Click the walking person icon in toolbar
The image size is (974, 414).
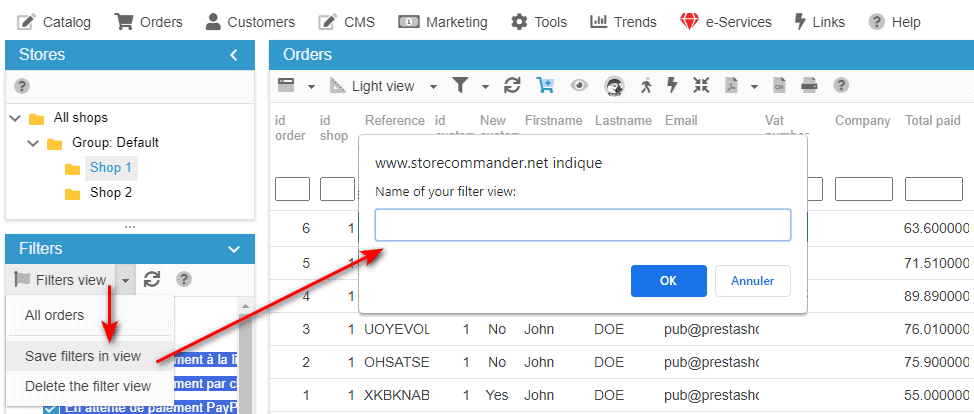point(645,86)
